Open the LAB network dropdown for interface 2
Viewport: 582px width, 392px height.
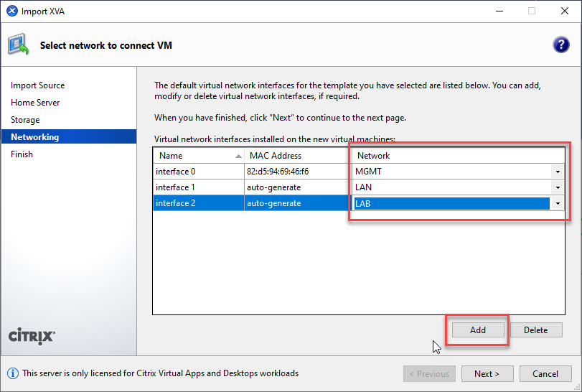pyautogui.click(x=557, y=204)
